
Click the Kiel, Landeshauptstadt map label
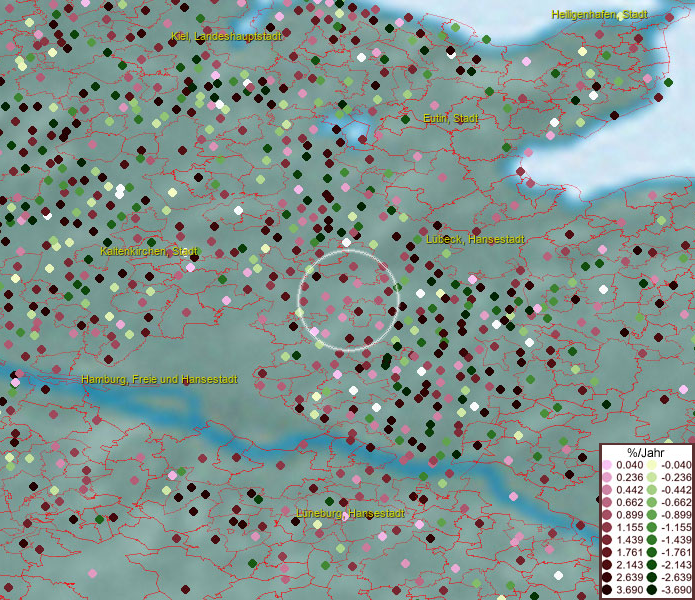pos(226,36)
